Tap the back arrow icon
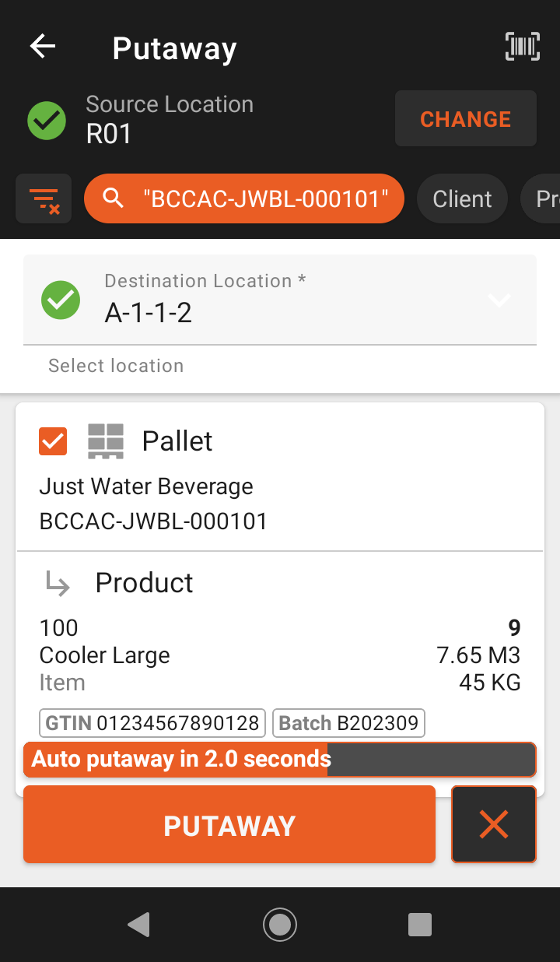Viewport: 560px width, 962px height. coord(43,47)
